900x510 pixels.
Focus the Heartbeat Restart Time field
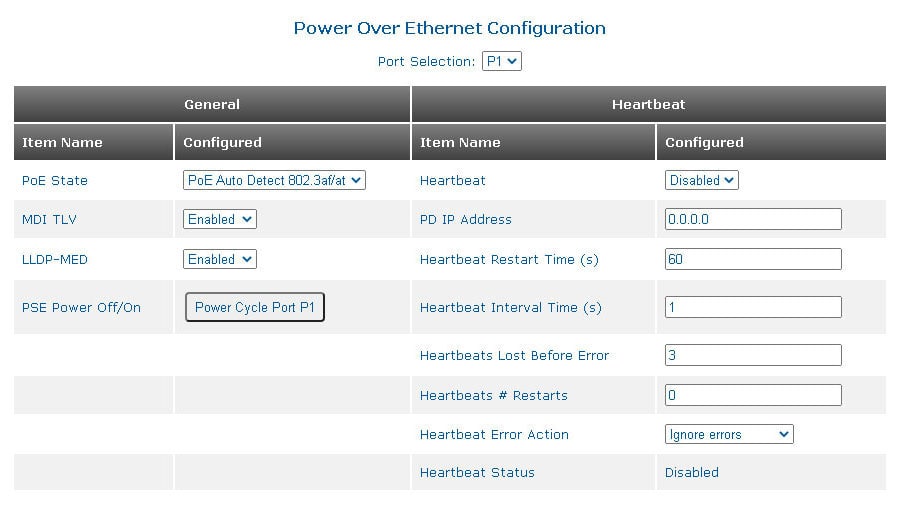coord(753,260)
